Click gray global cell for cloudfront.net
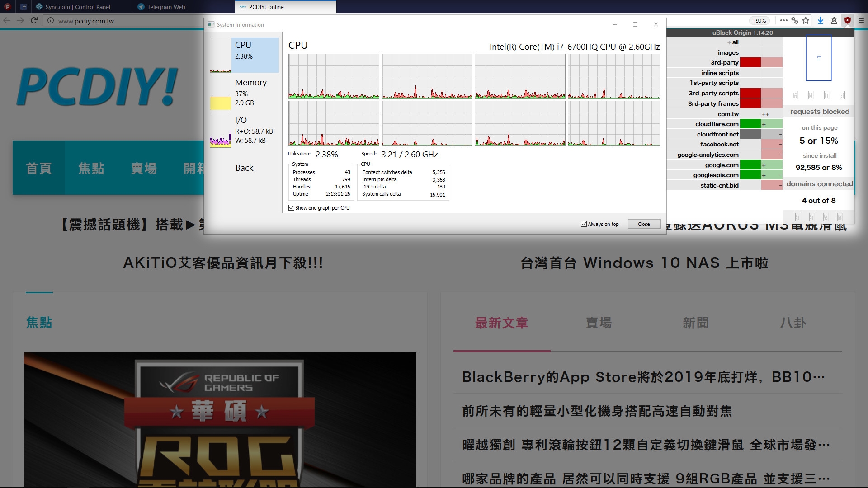The height and width of the screenshot is (488, 868). click(750, 134)
